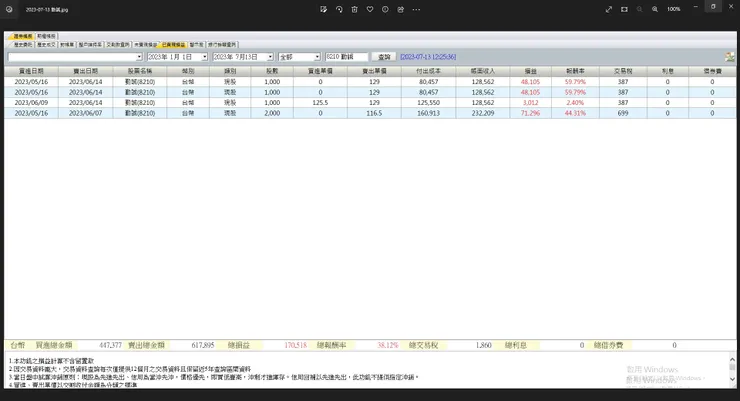Expand the 全部 category dropdown
Image resolution: width=740 pixels, height=401 pixels.
pos(317,57)
